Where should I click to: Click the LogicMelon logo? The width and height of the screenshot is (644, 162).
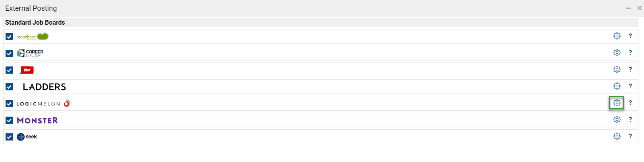43,103
